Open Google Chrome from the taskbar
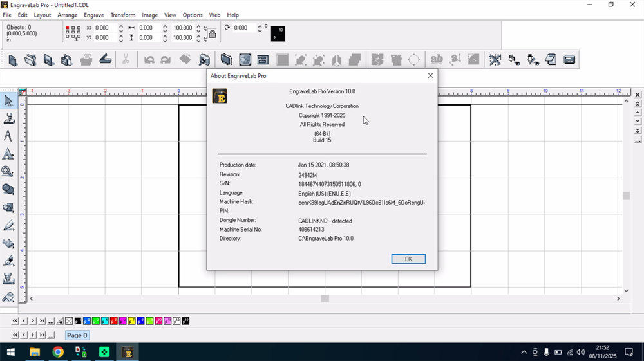The width and height of the screenshot is (644, 361). coord(58,352)
